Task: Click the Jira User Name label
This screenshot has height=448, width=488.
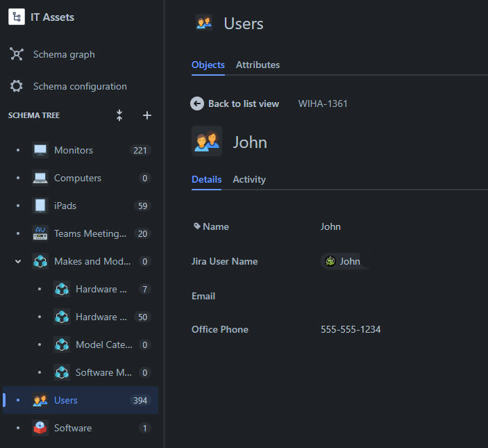Action: coord(224,261)
